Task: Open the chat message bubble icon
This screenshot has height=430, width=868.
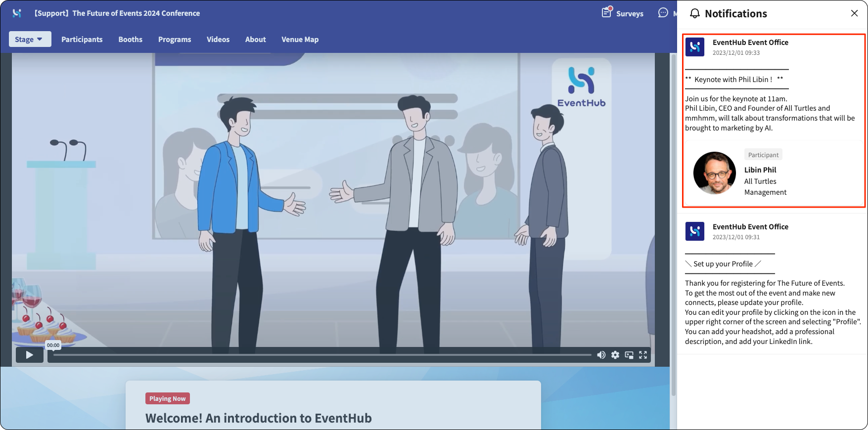Action: click(663, 13)
